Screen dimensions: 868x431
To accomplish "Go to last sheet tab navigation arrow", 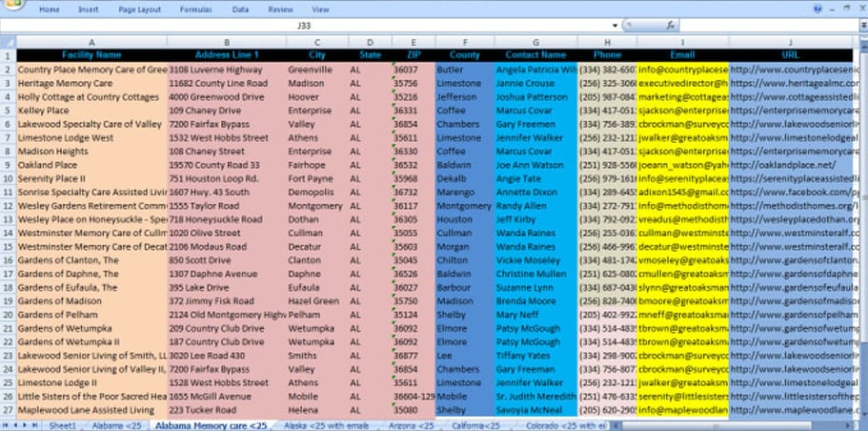I will coord(35,425).
